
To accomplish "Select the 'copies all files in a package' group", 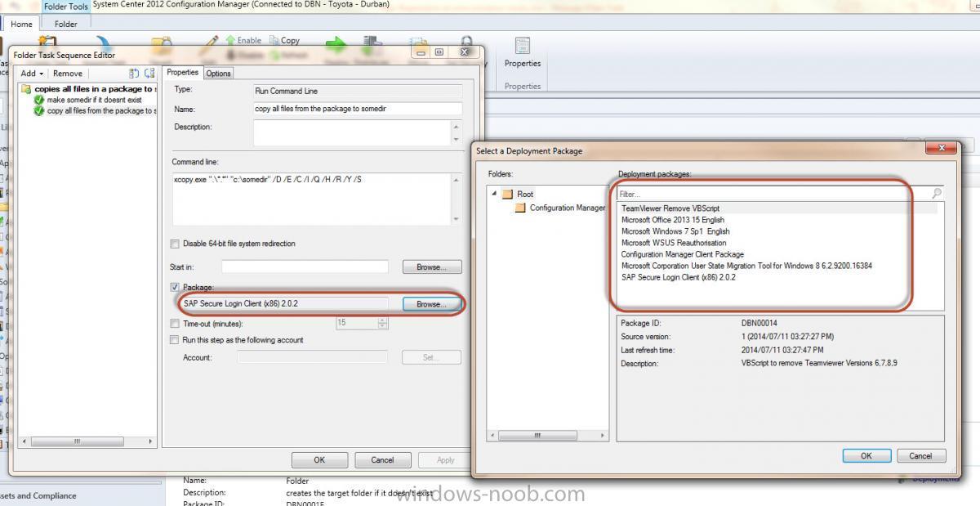I will pos(95,89).
